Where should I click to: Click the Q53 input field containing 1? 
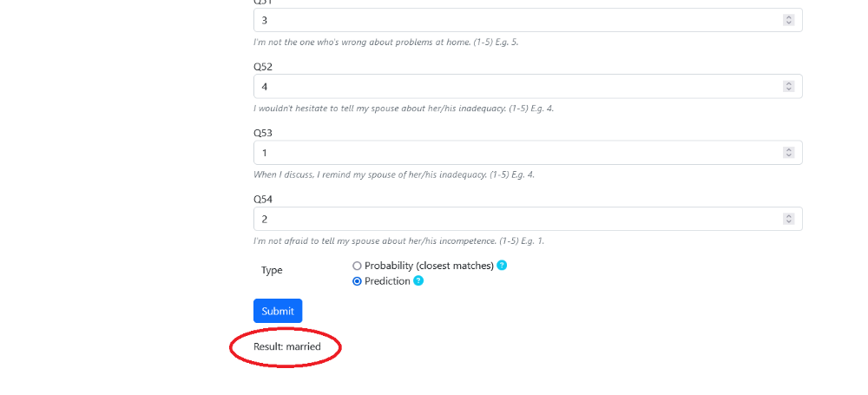[x=528, y=152]
